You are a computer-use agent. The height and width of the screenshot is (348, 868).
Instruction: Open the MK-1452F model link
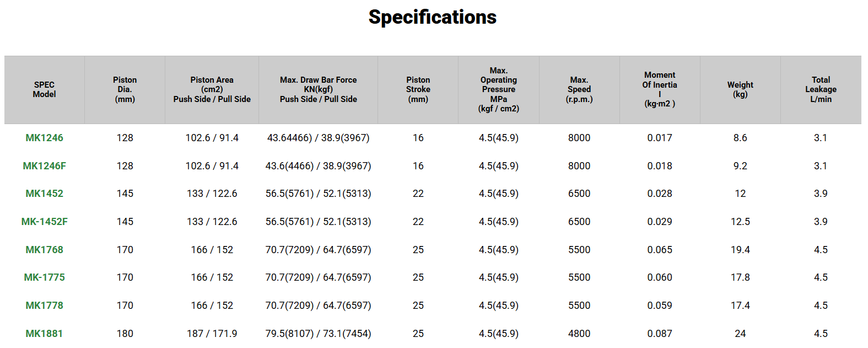pos(44,222)
